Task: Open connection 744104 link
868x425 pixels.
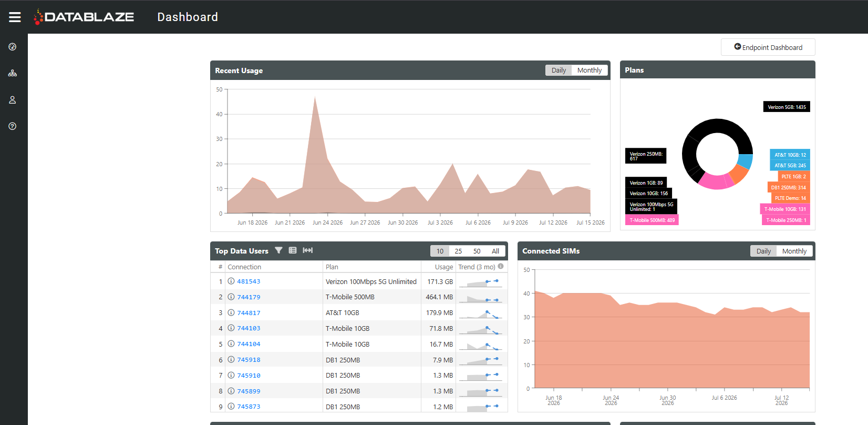Action: [249, 344]
